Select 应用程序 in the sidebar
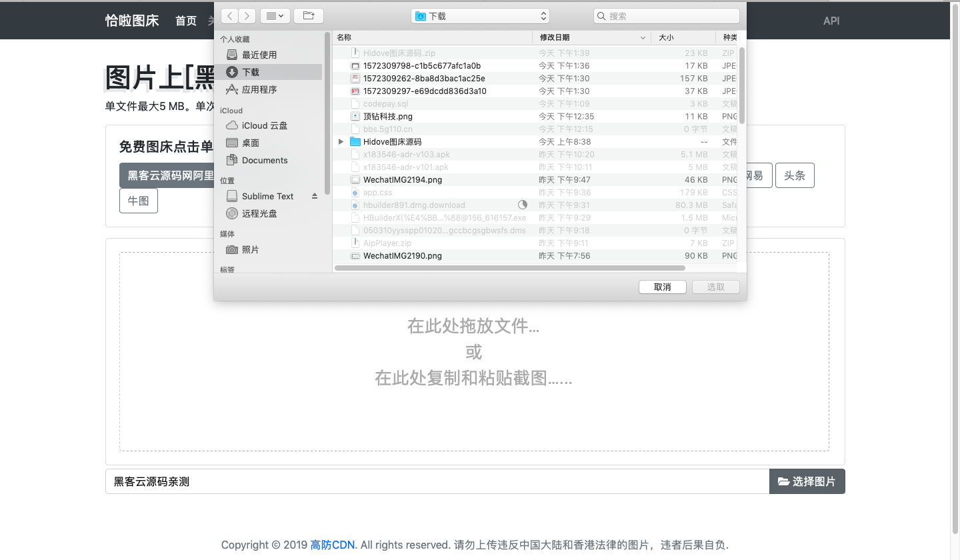 (x=259, y=89)
